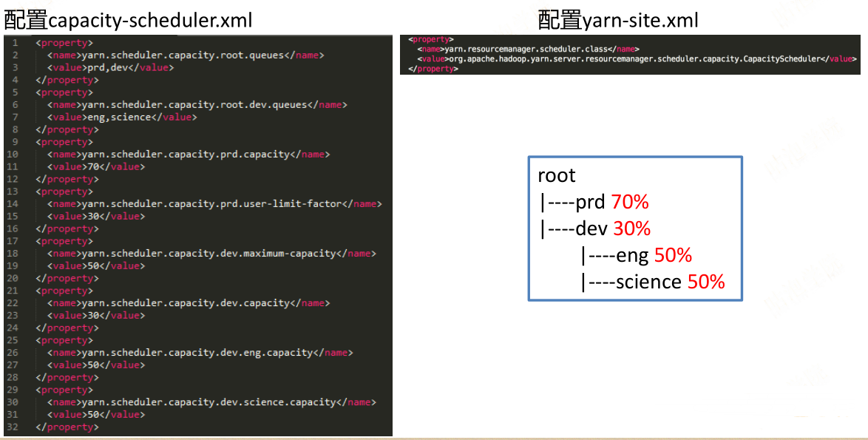Select the name 'yarn.scheduler.capacity.prd.user-limit-factor'
This screenshot has height=440, width=868.
pos(211,203)
